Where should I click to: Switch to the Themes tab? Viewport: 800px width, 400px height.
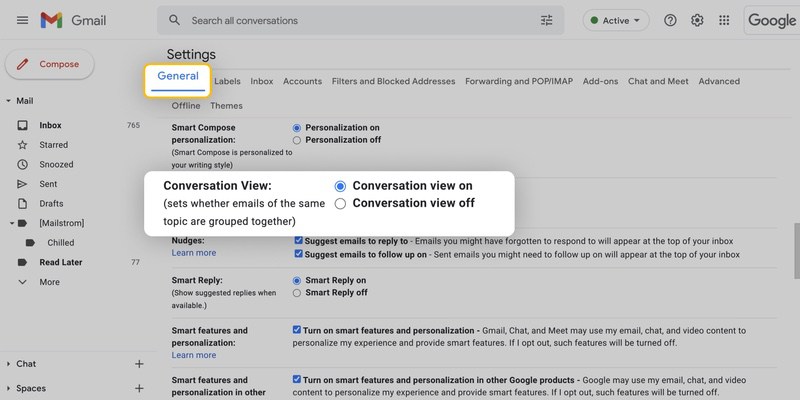pyautogui.click(x=226, y=106)
